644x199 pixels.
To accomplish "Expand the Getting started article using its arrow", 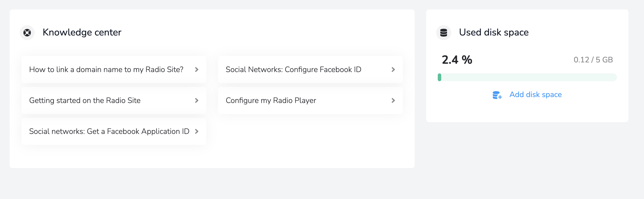I will point(197,101).
